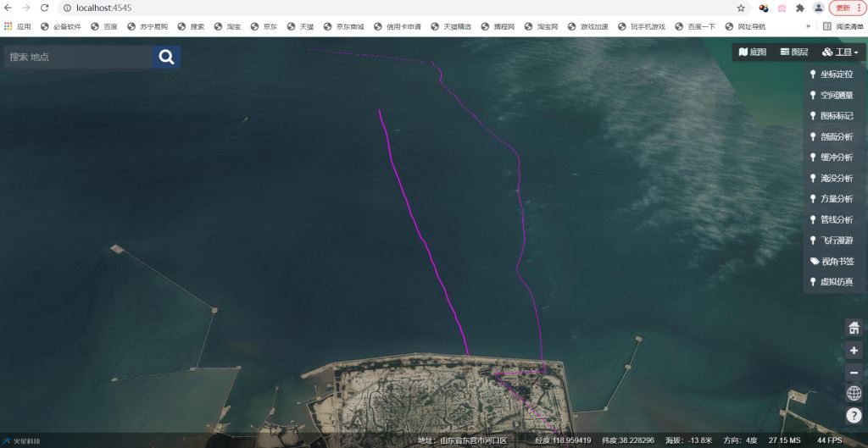Click the home view reset icon
This screenshot has width=868, height=448.
coord(854,328)
